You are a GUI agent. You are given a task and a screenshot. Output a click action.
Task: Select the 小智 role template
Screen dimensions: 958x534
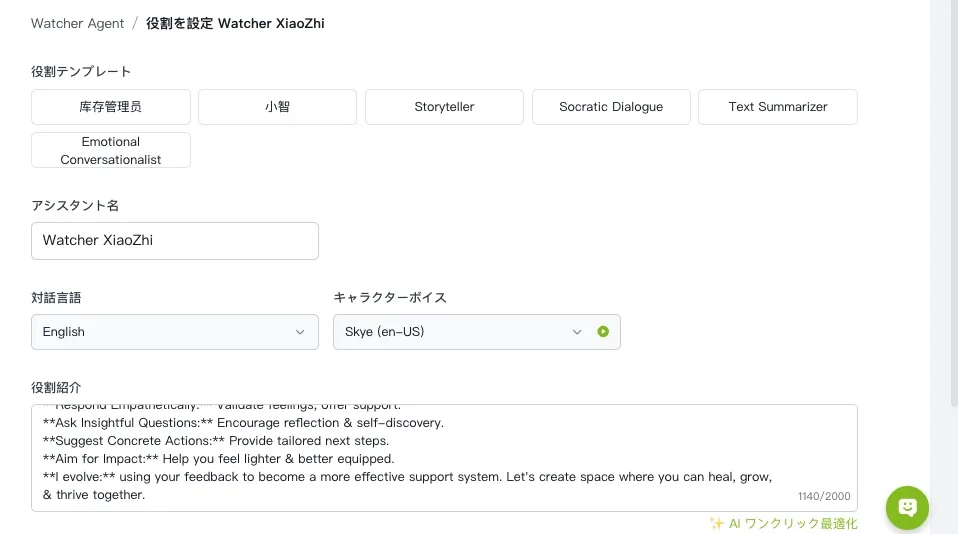[277, 107]
